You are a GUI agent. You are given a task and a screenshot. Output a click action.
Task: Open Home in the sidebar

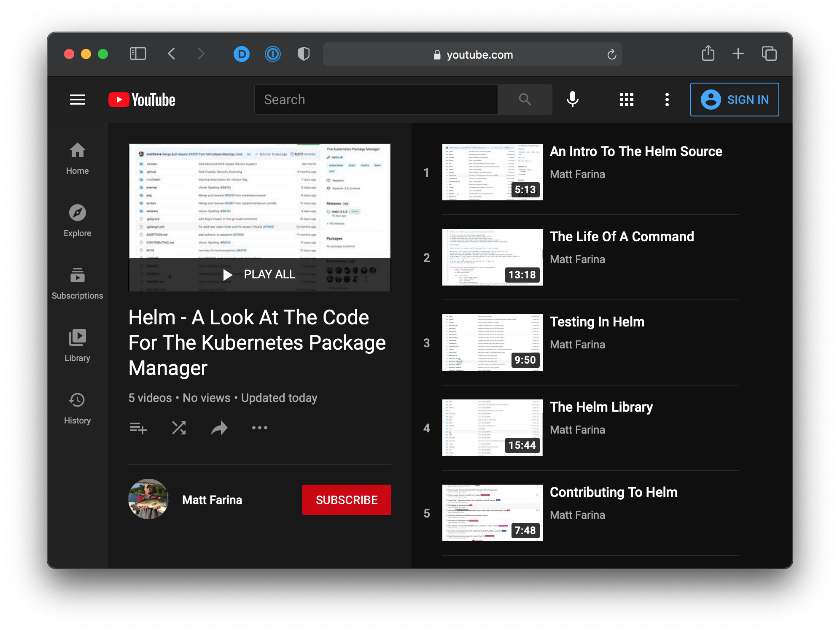pyautogui.click(x=78, y=159)
